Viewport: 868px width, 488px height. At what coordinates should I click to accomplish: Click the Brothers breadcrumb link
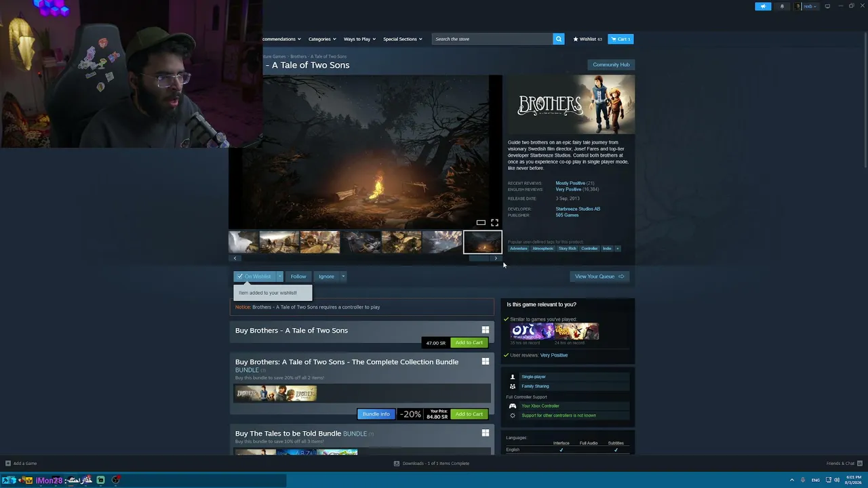319,57
